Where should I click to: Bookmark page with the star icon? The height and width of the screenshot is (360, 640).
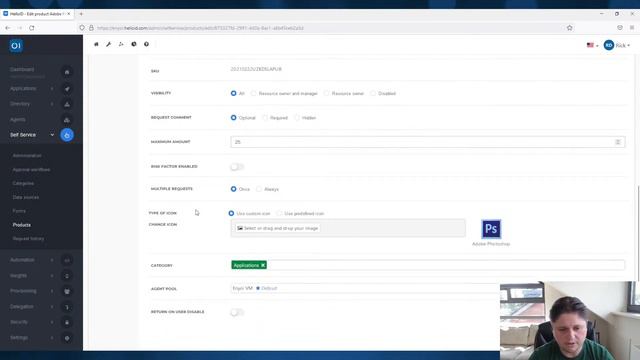point(569,28)
